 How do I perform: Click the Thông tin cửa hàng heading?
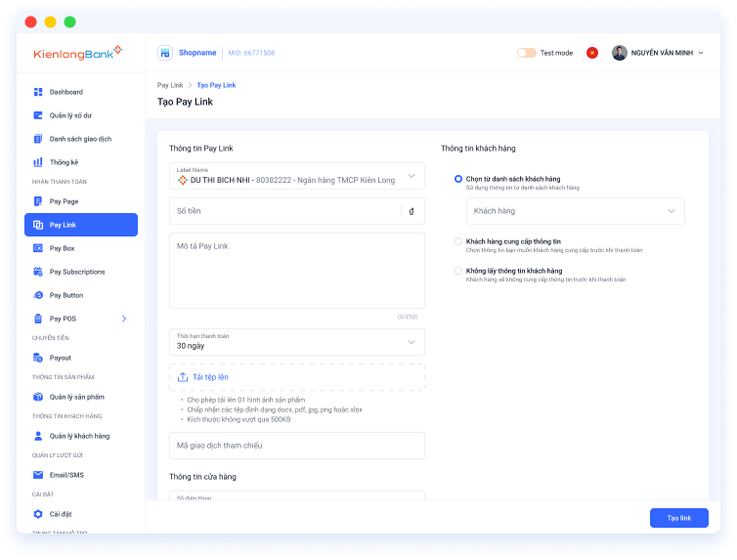point(202,476)
